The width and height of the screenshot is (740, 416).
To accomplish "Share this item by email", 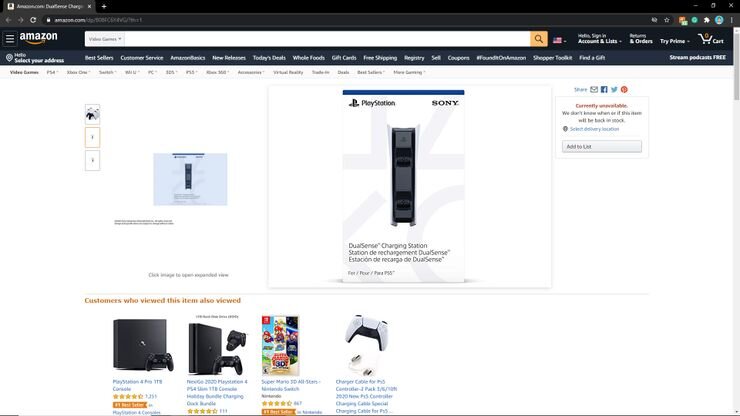I will pyautogui.click(x=594, y=90).
